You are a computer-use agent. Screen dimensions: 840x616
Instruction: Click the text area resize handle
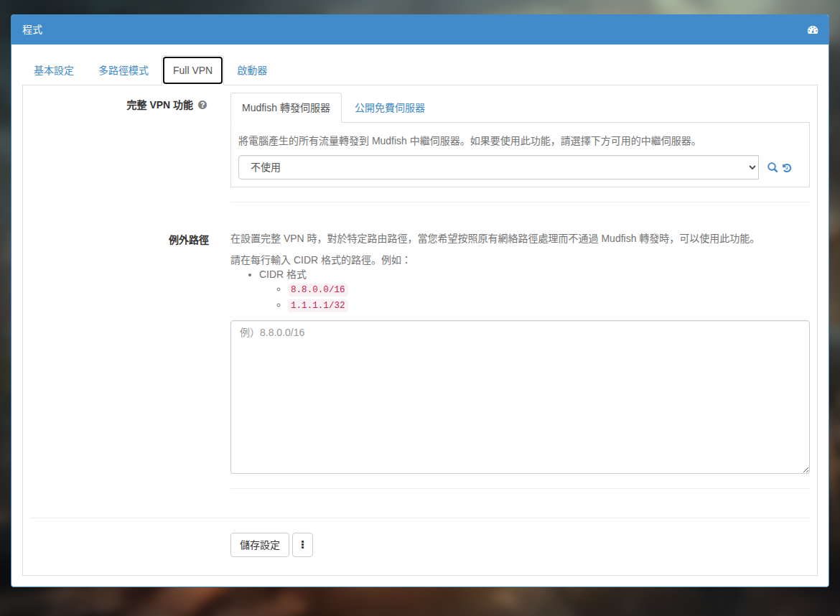point(806,470)
